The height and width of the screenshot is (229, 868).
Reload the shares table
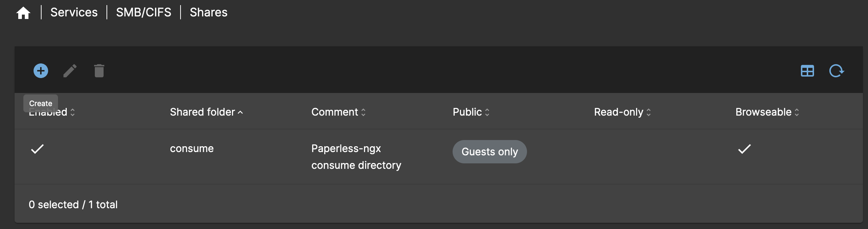(x=836, y=71)
